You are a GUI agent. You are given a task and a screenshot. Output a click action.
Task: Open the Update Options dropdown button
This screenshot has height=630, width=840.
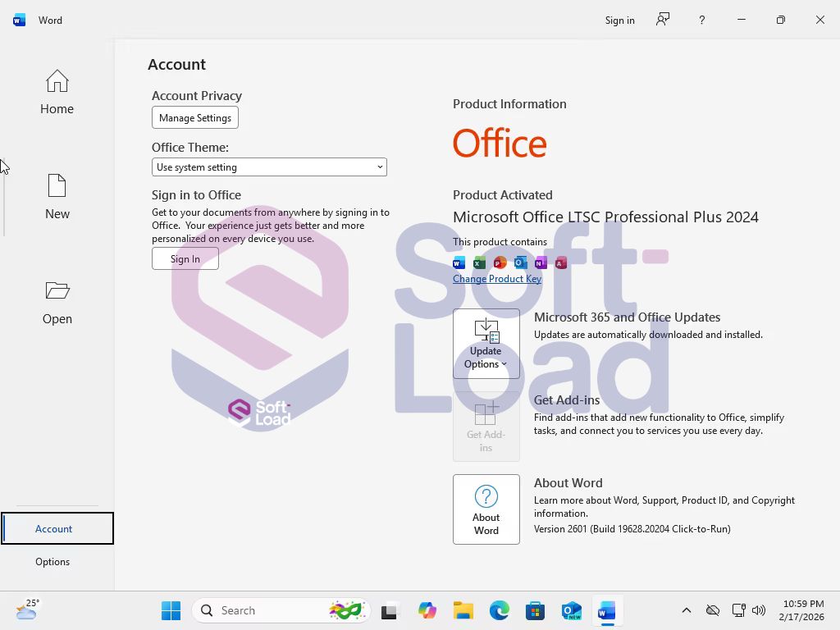click(486, 344)
